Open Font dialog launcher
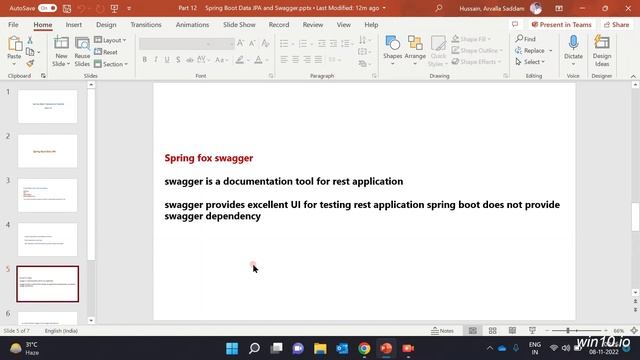The height and width of the screenshot is (360, 640). (x=271, y=76)
